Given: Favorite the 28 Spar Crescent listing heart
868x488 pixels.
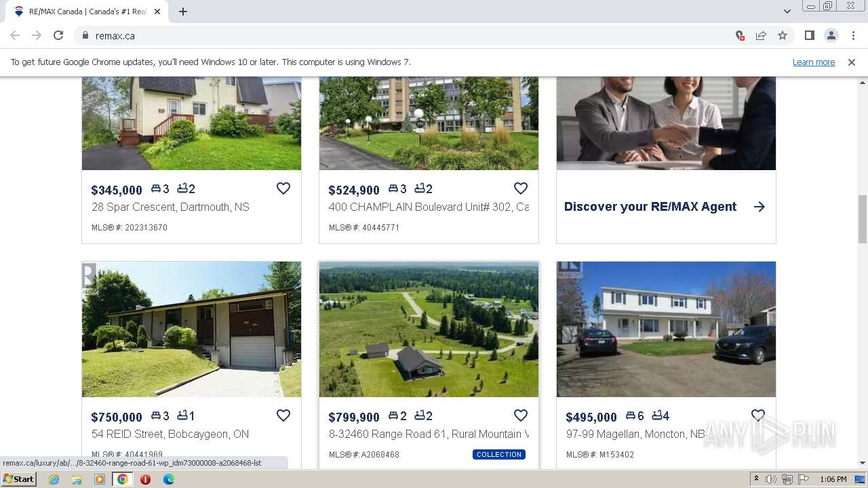Looking at the screenshot, I should pyautogui.click(x=283, y=188).
